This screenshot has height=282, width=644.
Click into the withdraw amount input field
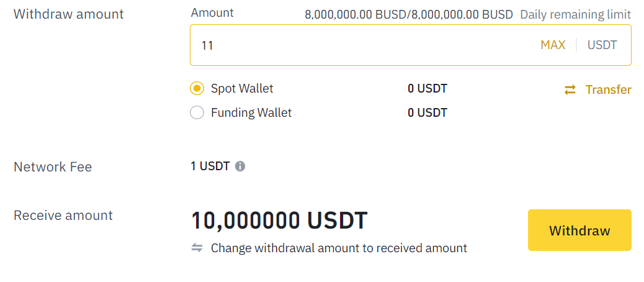point(360,45)
